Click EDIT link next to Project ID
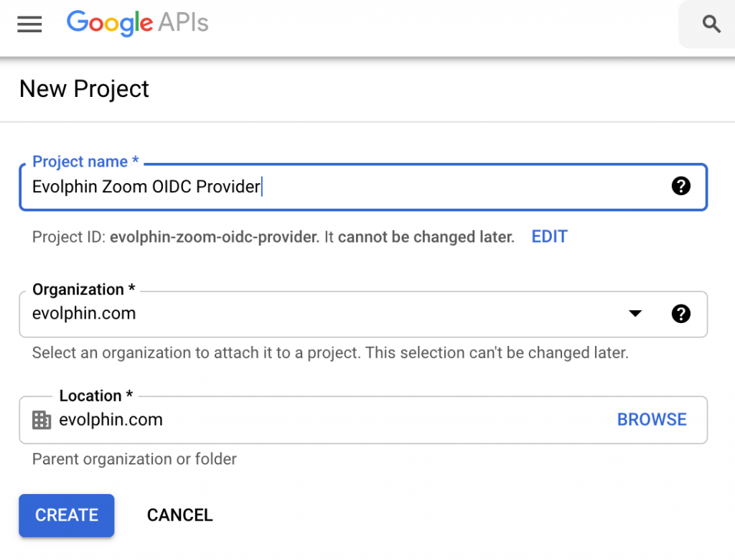735x560 pixels. (549, 237)
